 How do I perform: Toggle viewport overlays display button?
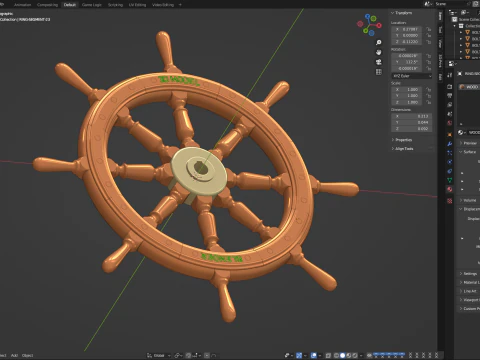314,355
